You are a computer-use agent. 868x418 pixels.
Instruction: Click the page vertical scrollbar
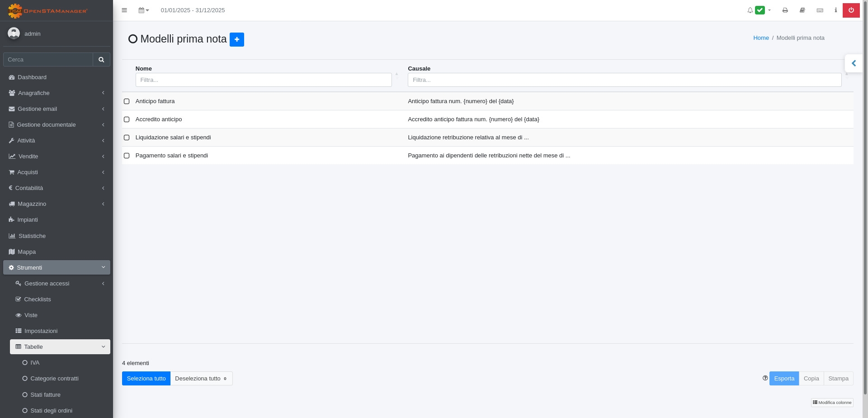point(865,181)
